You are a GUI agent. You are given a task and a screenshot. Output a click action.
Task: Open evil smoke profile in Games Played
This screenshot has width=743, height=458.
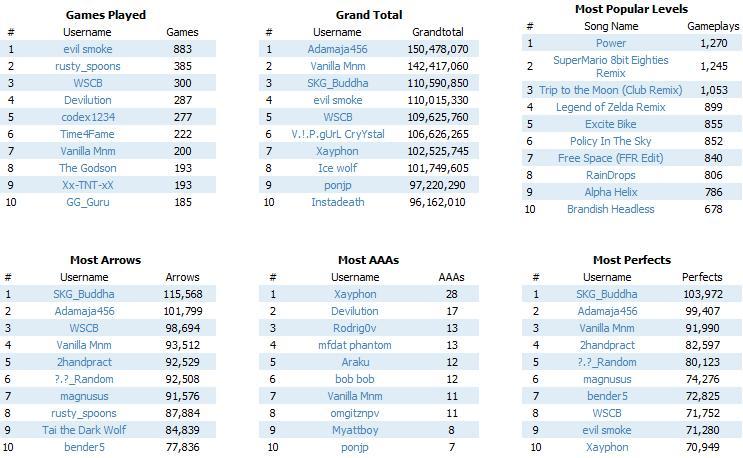coord(88,49)
